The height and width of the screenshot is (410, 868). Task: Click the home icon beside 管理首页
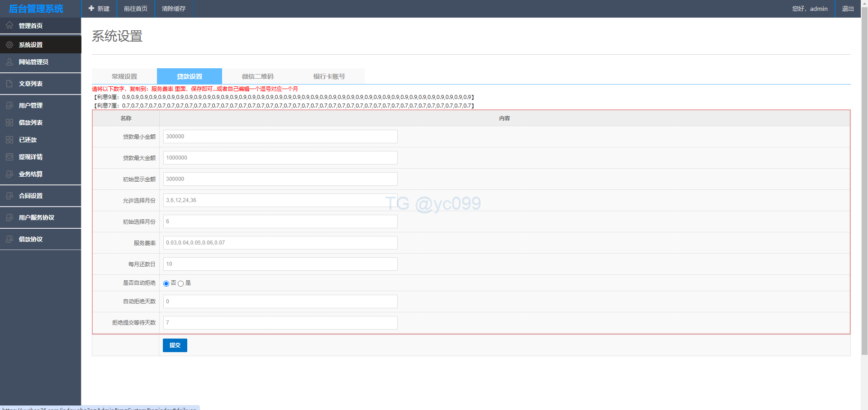click(9, 25)
